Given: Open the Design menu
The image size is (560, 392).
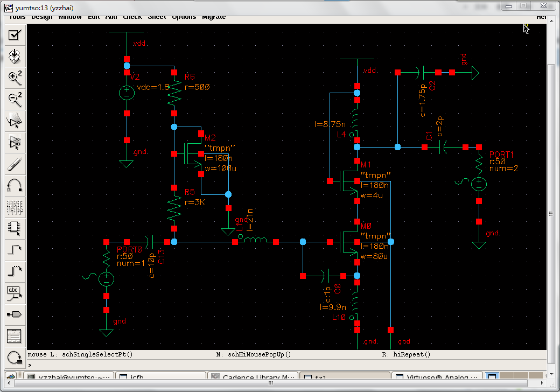Looking at the screenshot, I should coord(42,17).
